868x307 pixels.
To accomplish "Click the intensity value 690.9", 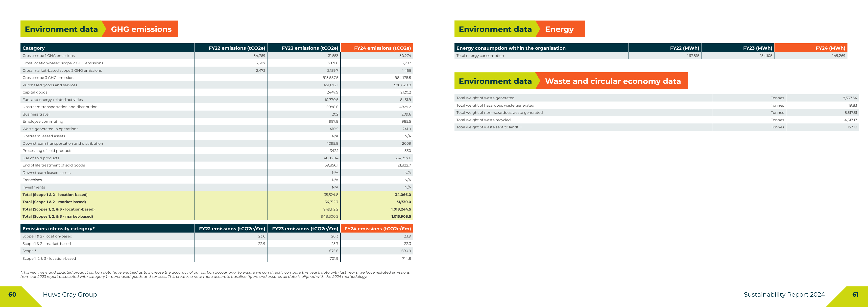I will [x=406, y=251].
